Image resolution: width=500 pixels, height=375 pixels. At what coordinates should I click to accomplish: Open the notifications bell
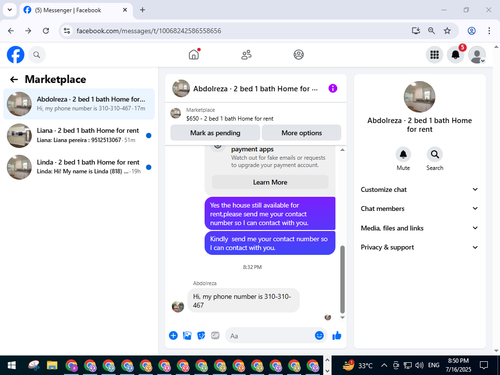pos(455,55)
